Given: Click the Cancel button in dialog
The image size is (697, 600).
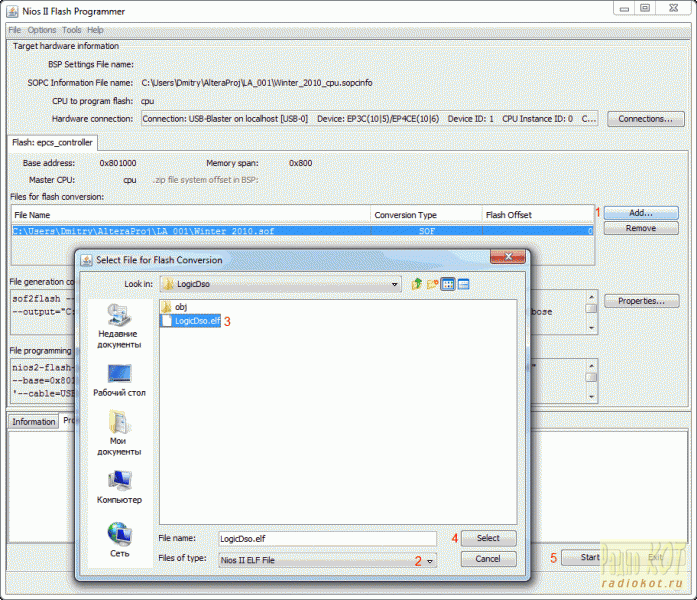Looking at the screenshot, I should pyautogui.click(x=489, y=559).
